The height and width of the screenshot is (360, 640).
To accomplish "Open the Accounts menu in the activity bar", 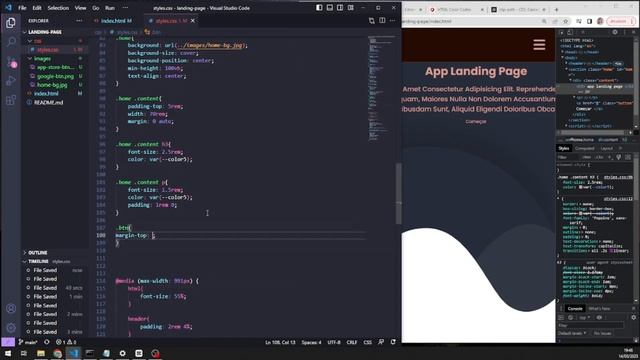I will click(x=11, y=309).
